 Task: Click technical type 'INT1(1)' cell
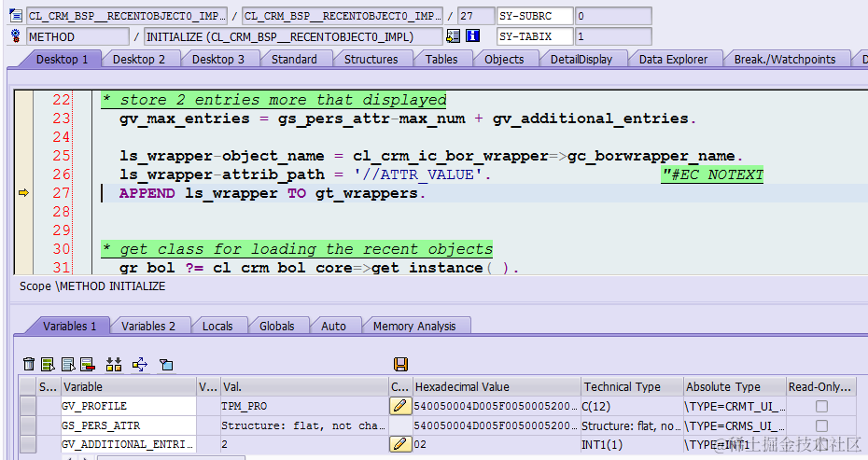click(x=632, y=444)
